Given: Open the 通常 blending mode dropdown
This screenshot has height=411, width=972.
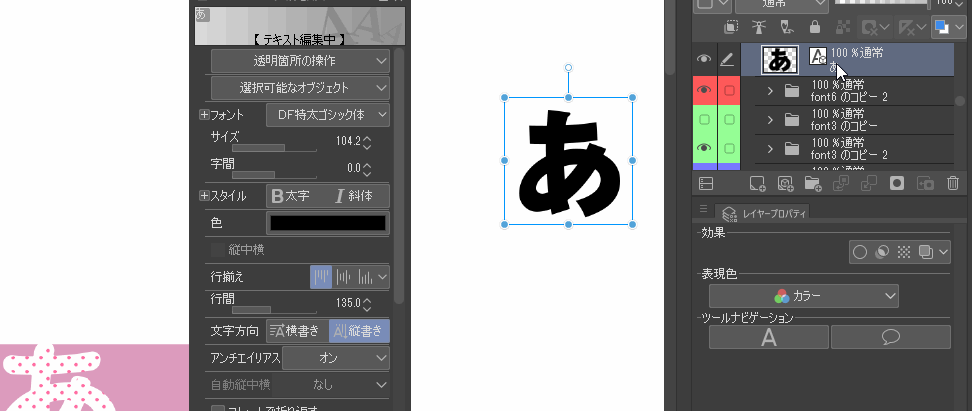Looking at the screenshot, I should pyautogui.click(x=782, y=4).
